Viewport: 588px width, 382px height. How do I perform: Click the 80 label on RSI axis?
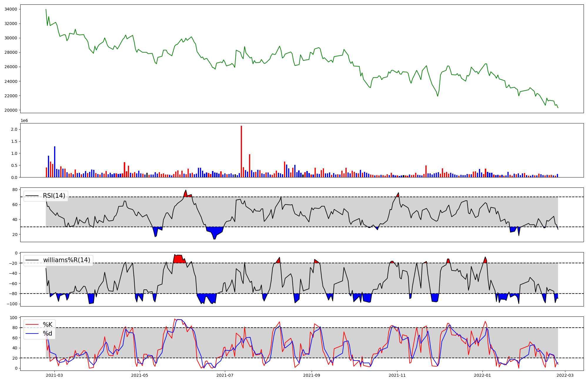point(15,190)
